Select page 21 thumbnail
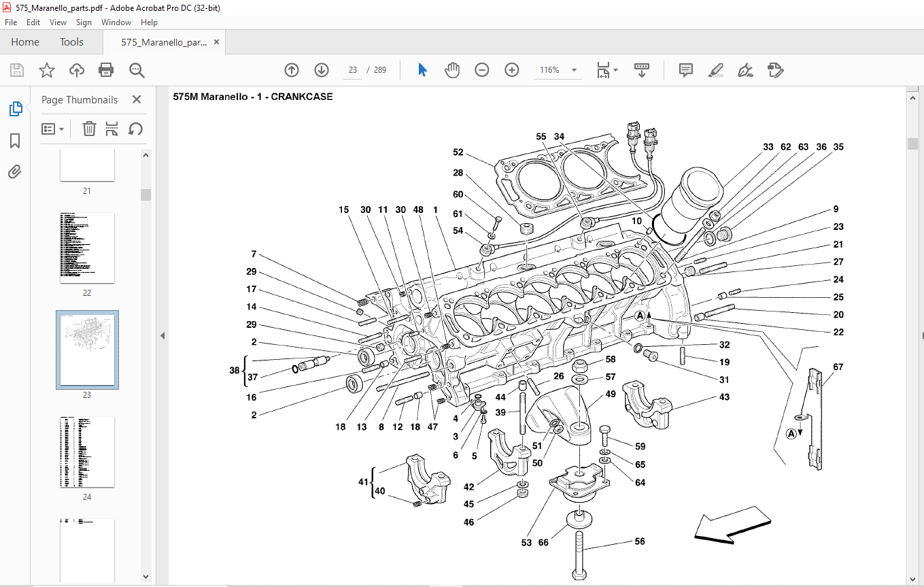This screenshot has width=924, height=587. click(87, 167)
